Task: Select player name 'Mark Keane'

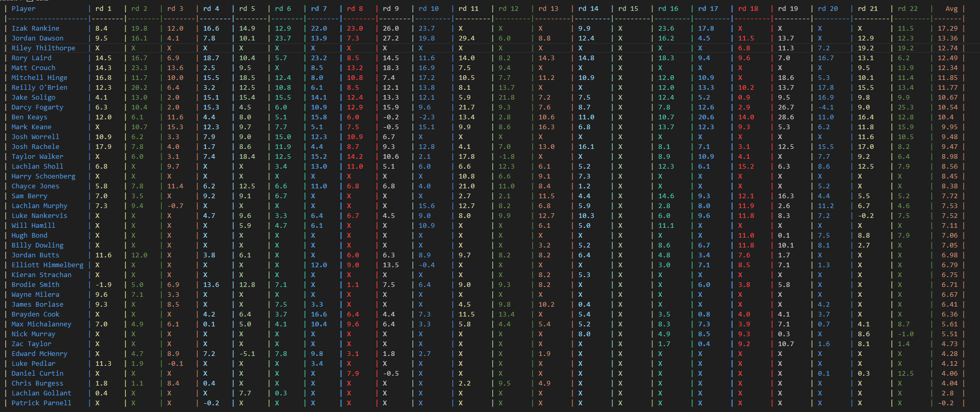Action: tap(32, 127)
